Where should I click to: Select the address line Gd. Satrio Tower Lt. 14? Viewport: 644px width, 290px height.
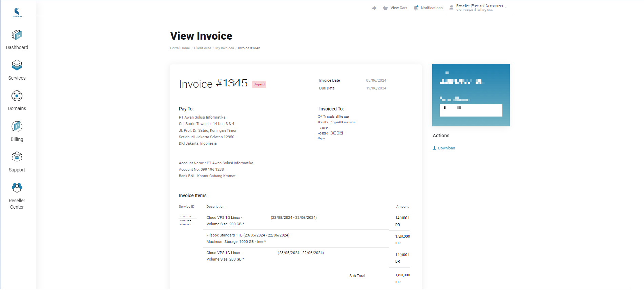207,124
